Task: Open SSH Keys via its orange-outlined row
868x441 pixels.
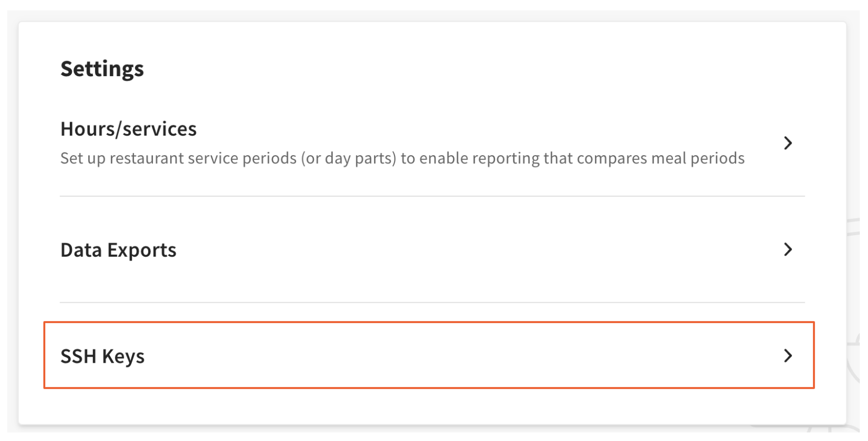Action: click(427, 356)
